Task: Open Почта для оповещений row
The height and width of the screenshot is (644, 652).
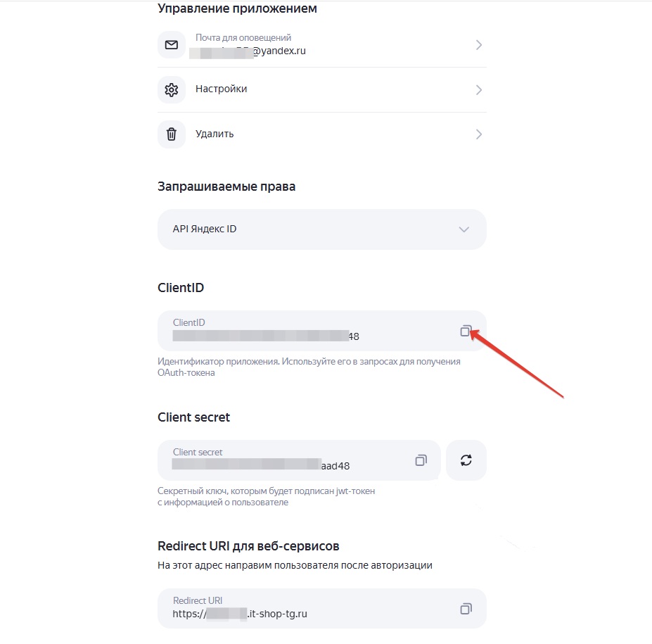Action: point(322,45)
